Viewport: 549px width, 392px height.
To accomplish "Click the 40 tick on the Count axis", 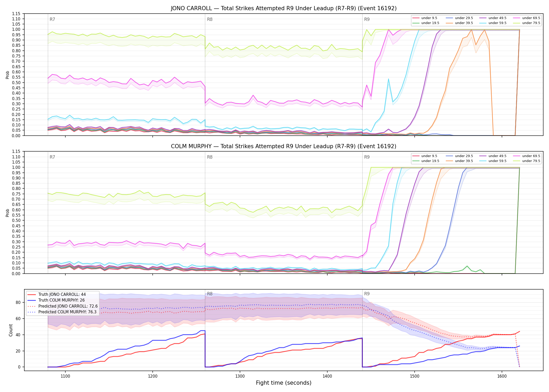I will coord(18,335).
